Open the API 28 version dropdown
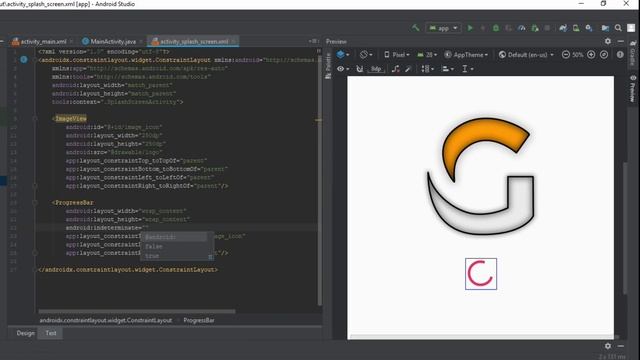 point(427,54)
